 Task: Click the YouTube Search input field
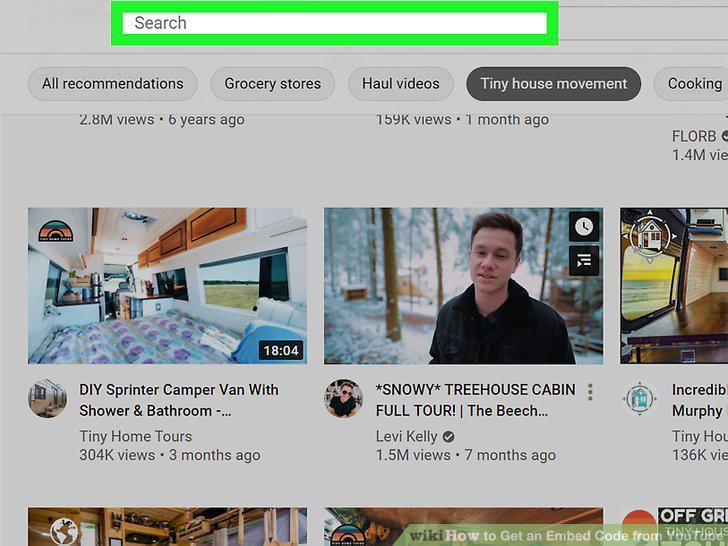[334, 23]
